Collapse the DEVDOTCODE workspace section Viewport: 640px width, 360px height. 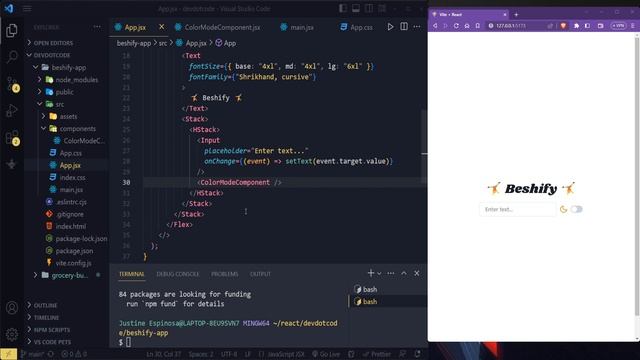click(x=51, y=55)
